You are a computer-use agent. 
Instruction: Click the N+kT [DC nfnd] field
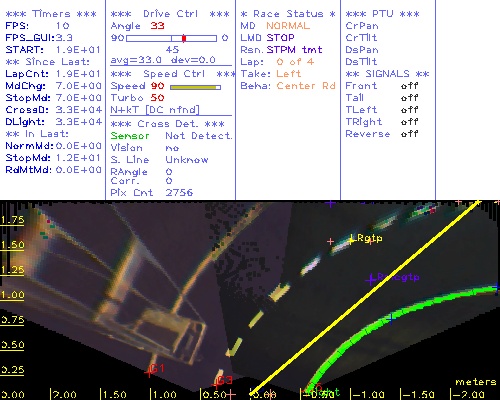tap(155, 110)
